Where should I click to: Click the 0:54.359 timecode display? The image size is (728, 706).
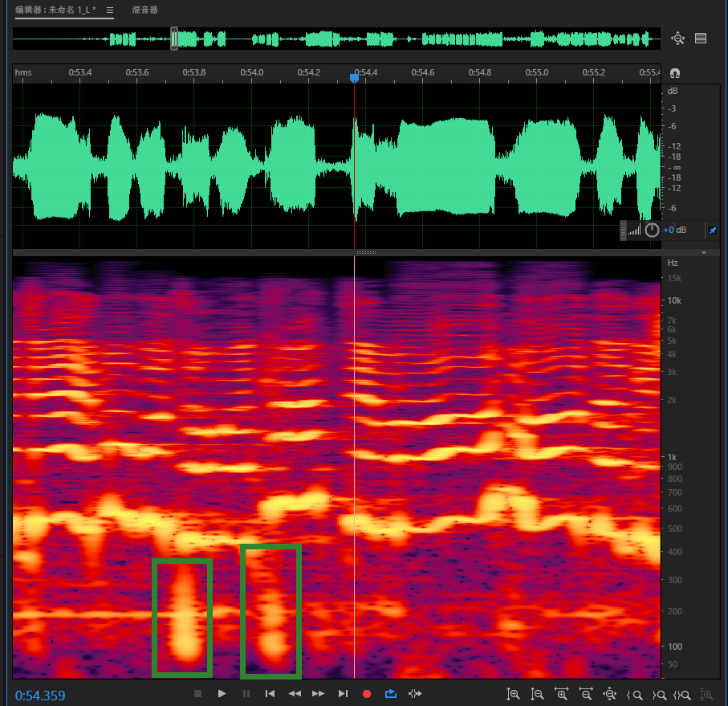pyautogui.click(x=40, y=695)
